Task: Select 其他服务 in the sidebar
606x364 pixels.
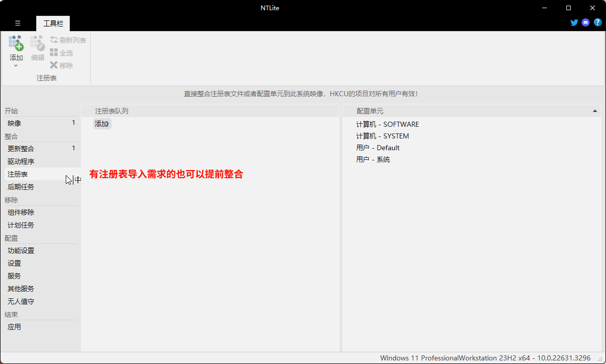Action: point(41,289)
